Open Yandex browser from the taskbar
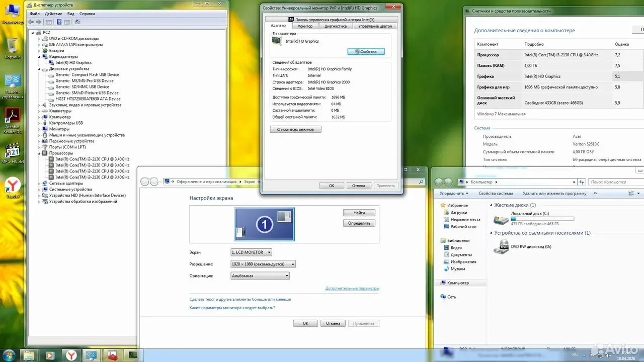 tap(72, 355)
